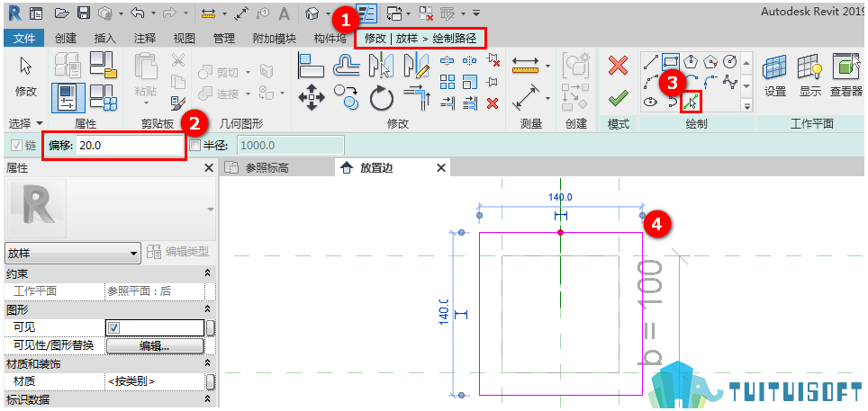Click the Measure Between Two References ruler tool
Viewport: 868px width, 411px height.
[x=527, y=66]
